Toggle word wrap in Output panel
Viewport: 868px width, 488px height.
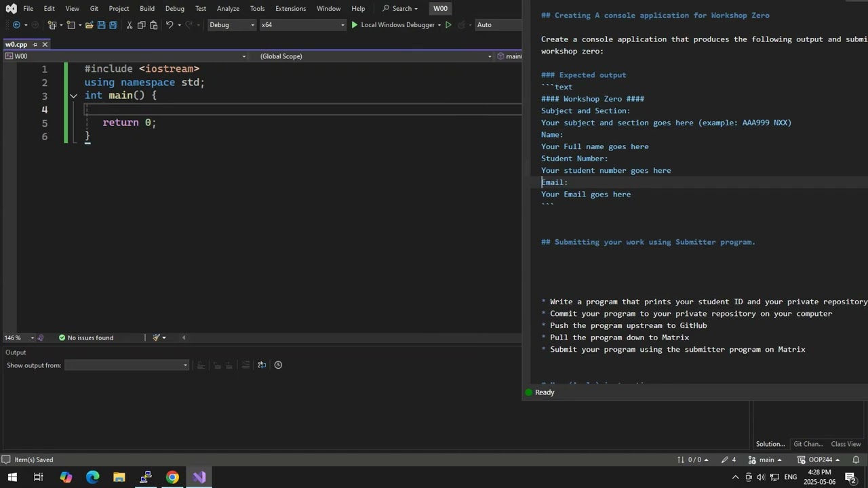(262, 365)
